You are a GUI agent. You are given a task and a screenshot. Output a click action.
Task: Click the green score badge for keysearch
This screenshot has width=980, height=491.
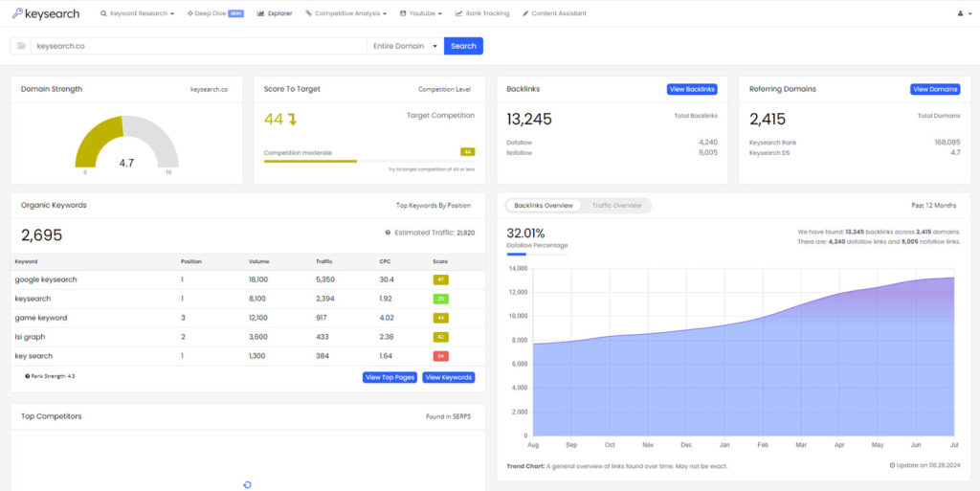[440, 299]
